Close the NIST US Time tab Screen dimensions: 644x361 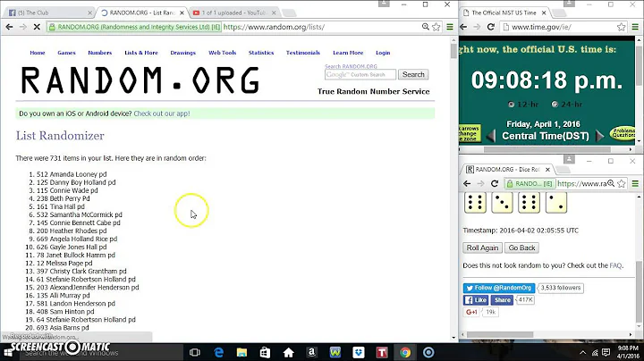544,13
